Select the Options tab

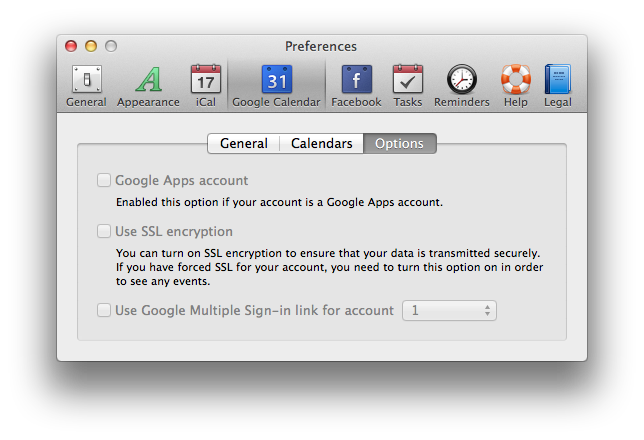click(400, 144)
